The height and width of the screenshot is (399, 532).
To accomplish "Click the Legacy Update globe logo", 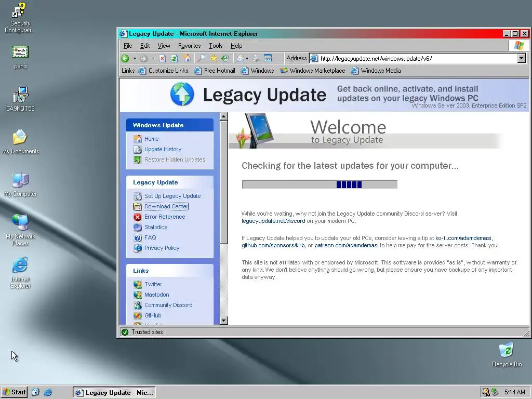I will (x=182, y=94).
